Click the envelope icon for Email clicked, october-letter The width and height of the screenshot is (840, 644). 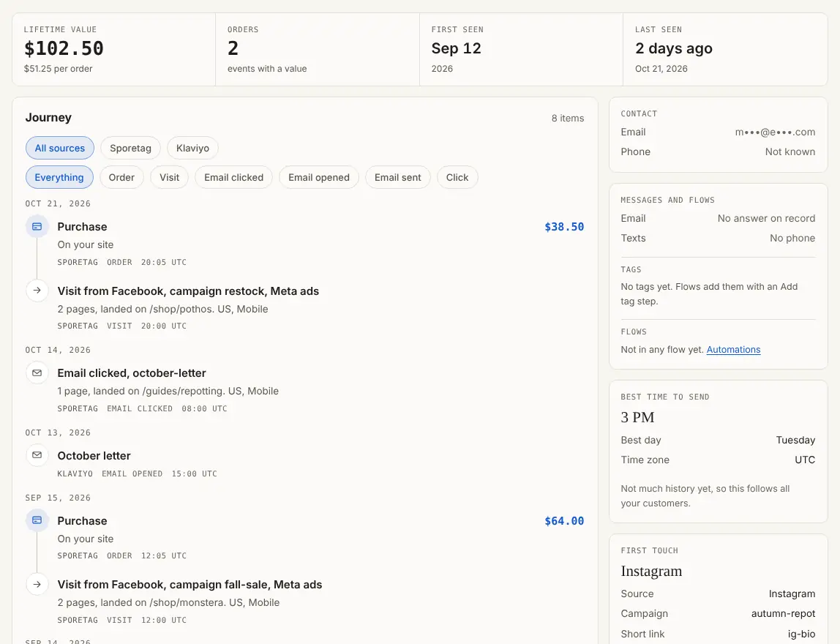tap(37, 373)
